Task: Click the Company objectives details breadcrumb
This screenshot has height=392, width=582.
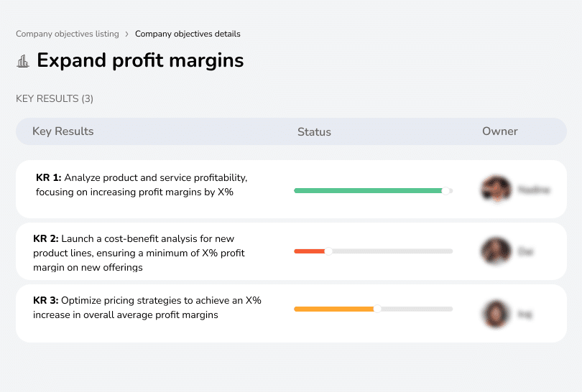Action: [x=188, y=34]
